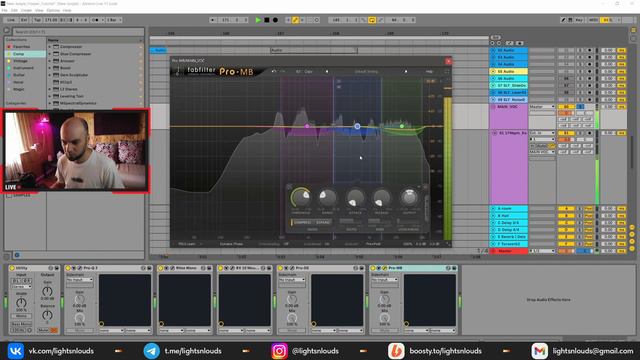
Task: Click the Link button in control bar
Action: pyautogui.click(x=11, y=20)
